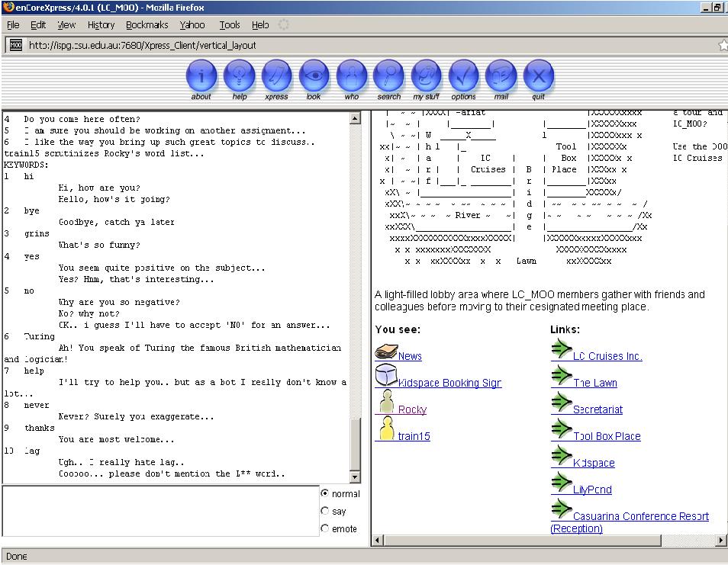The height and width of the screenshot is (565, 728).
Task: Open the File menu
Action: pyautogui.click(x=13, y=25)
